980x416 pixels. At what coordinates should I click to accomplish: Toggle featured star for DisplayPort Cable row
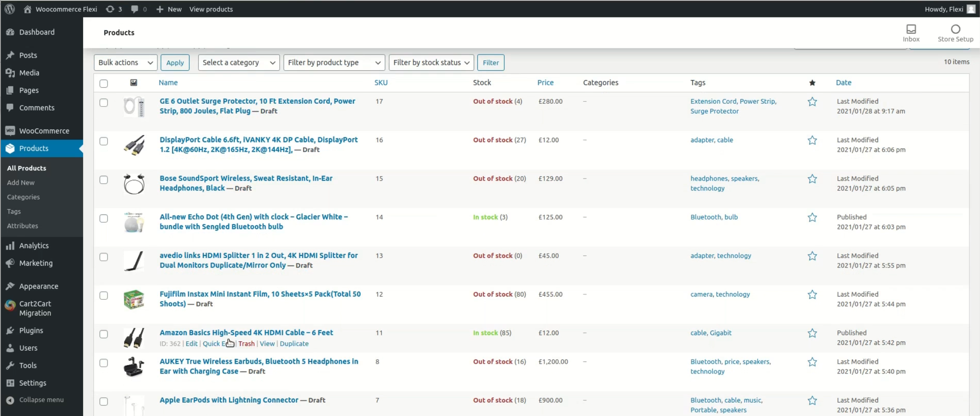812,140
